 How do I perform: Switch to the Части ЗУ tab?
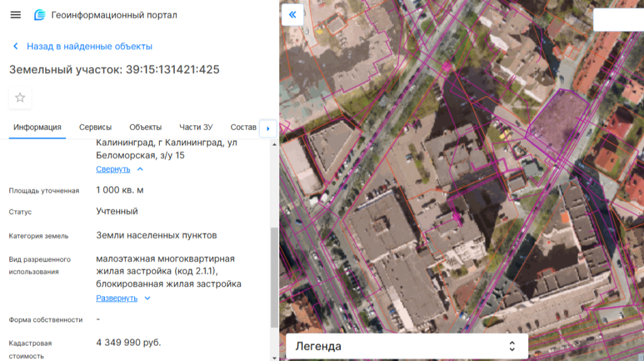click(196, 127)
